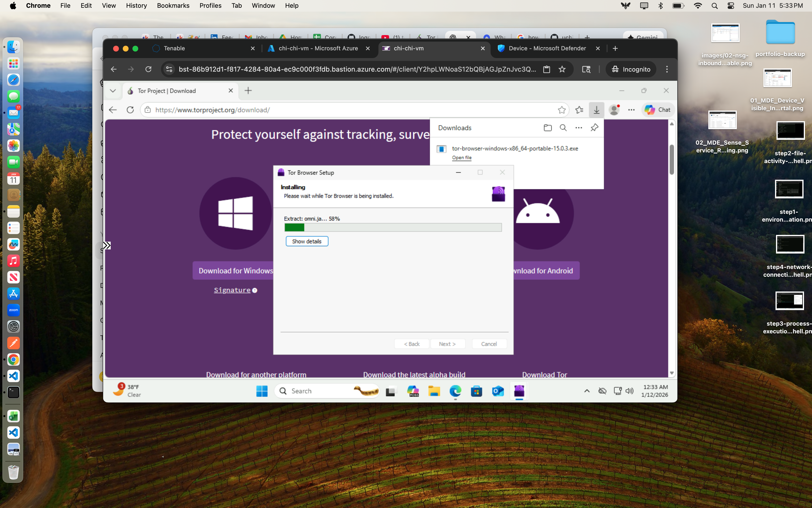
Task: Expand the Edge tab actions chevron
Action: pyautogui.click(x=113, y=91)
